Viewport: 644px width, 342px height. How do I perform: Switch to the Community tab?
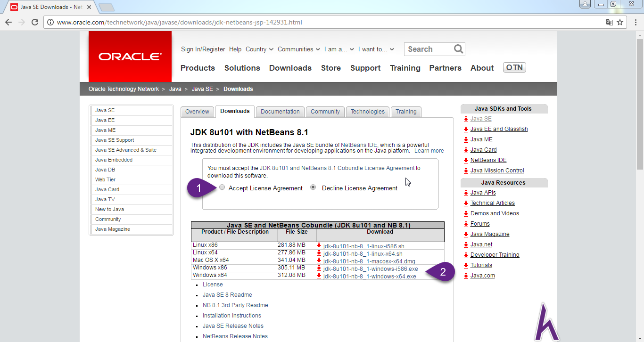click(x=325, y=112)
